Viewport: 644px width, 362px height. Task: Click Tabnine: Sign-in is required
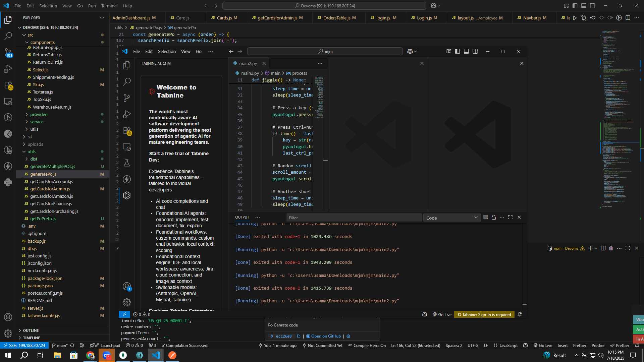click(x=484, y=314)
